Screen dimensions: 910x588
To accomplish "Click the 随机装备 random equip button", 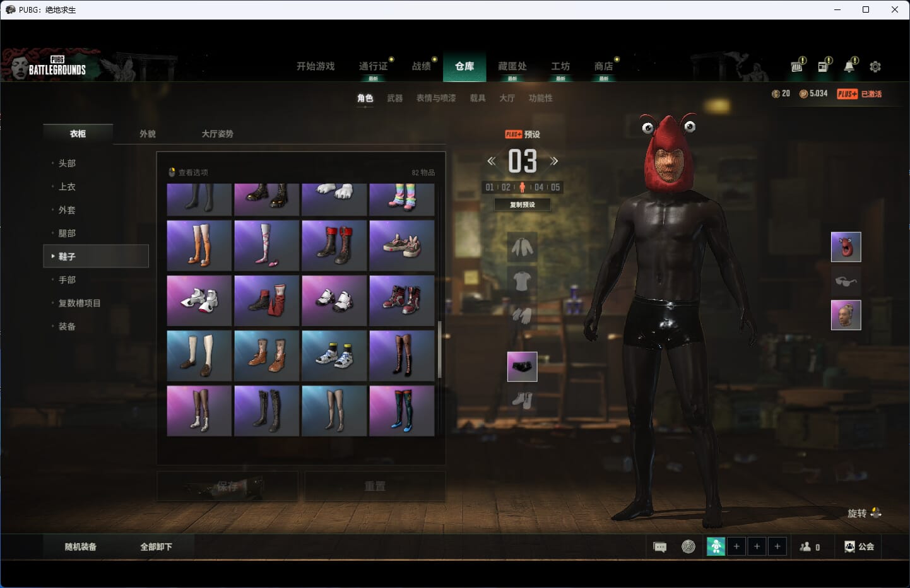I will [81, 547].
